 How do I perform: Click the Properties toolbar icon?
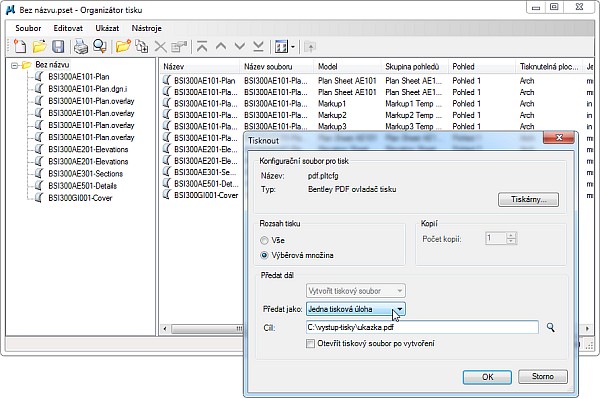[179, 47]
